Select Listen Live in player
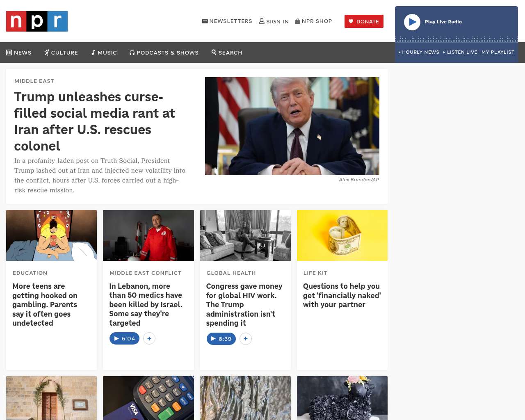 (460, 52)
